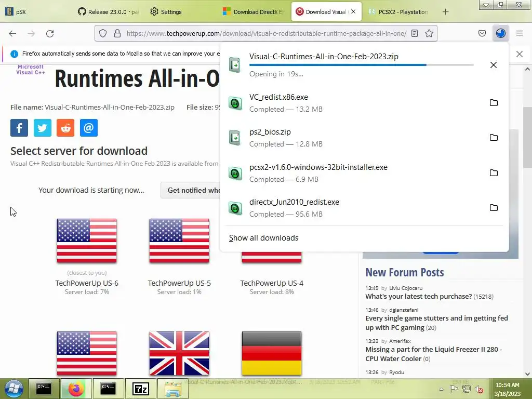532x399 pixels.
Task: Open the ps2_bios.zip download entry
Action: [x=353, y=138]
